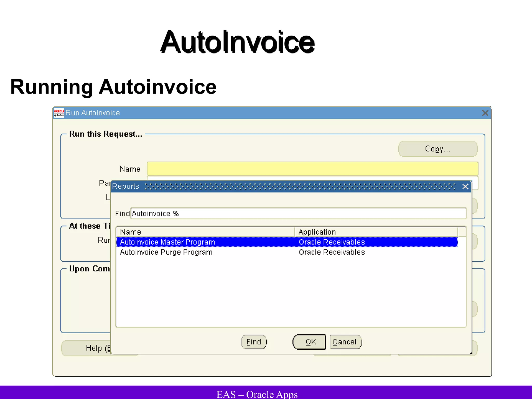This screenshot has height=399, width=532.
Task: Click the Find button in Reports dialog
Action: pyautogui.click(x=254, y=342)
